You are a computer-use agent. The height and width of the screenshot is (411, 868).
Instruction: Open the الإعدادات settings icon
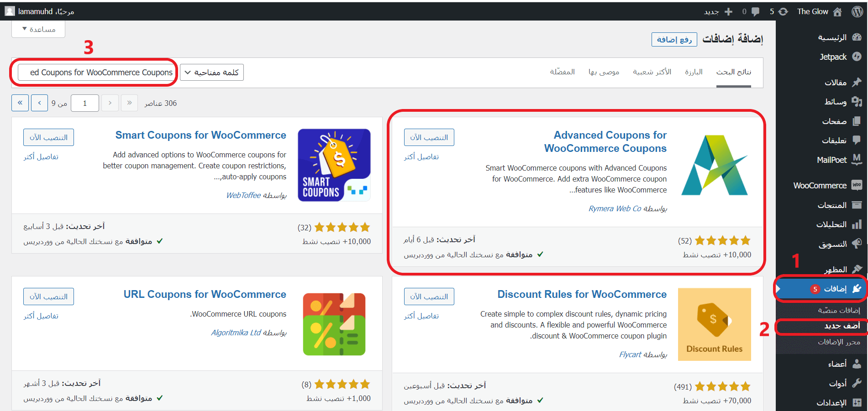pyautogui.click(x=857, y=402)
